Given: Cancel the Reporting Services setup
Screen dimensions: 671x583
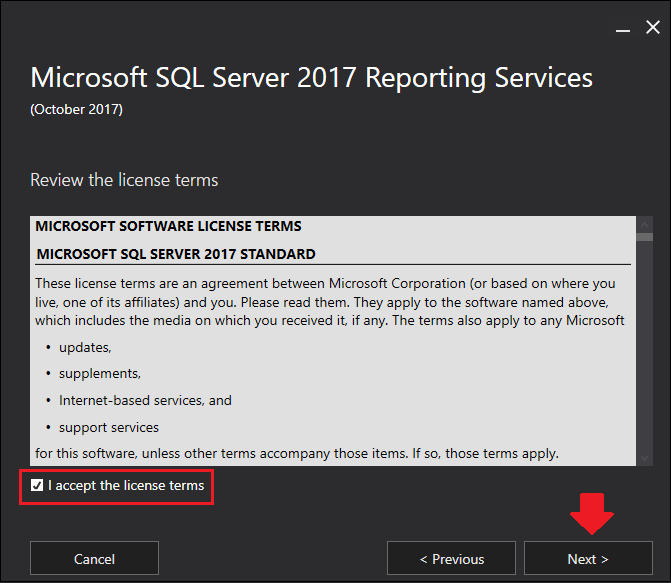Looking at the screenshot, I should (94, 558).
